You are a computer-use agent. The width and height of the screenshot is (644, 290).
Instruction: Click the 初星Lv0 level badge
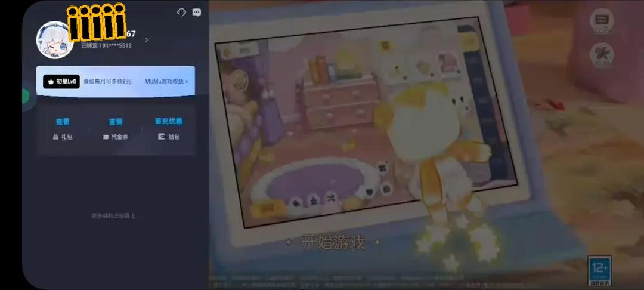[x=61, y=81]
